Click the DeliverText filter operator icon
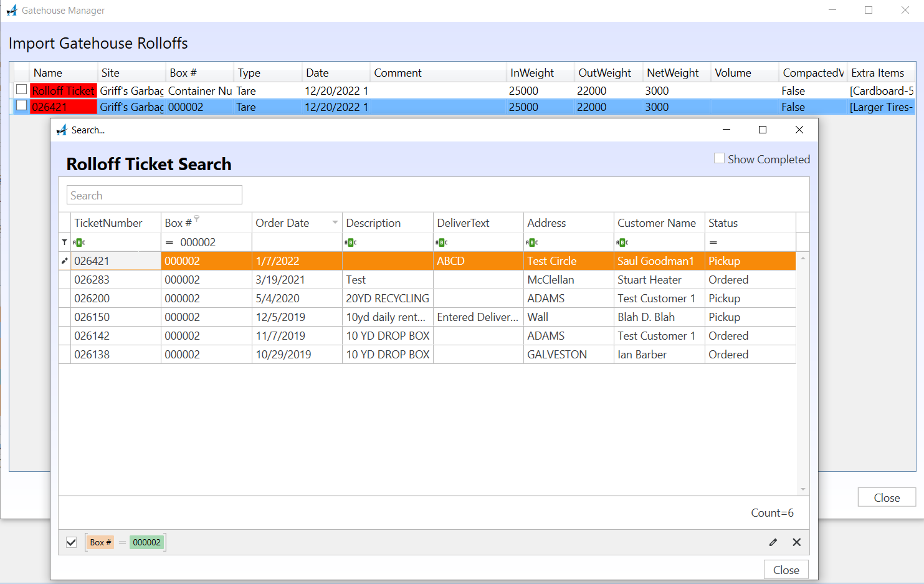Image resolution: width=924 pixels, height=584 pixels. click(x=442, y=242)
